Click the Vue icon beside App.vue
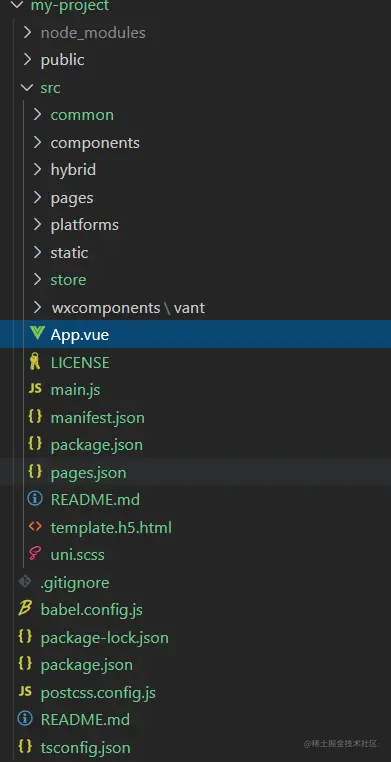 coord(37,334)
